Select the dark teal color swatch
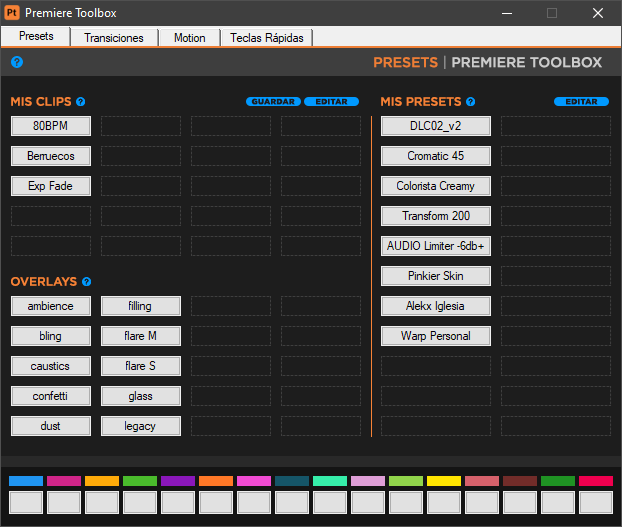 click(292, 481)
